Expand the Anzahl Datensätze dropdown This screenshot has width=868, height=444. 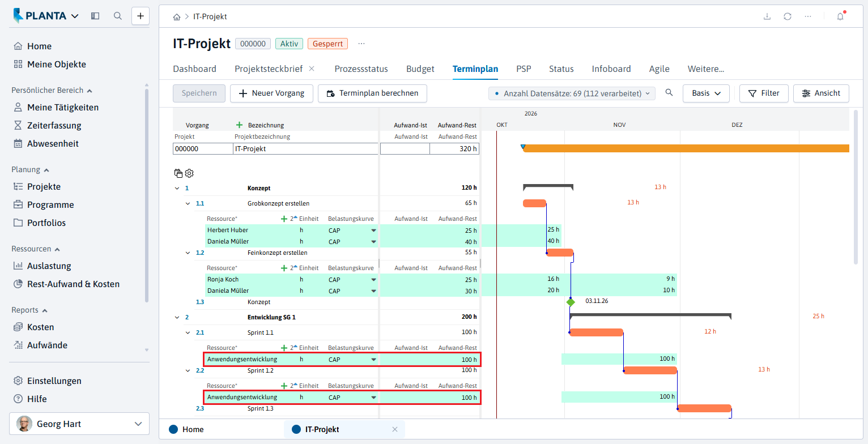coord(572,93)
